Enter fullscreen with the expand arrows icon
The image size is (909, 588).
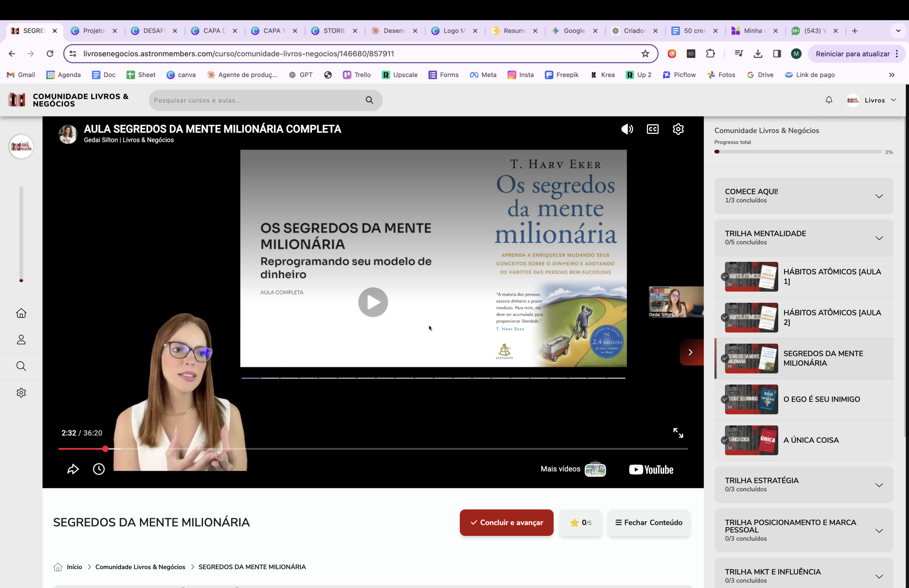pyautogui.click(x=678, y=433)
